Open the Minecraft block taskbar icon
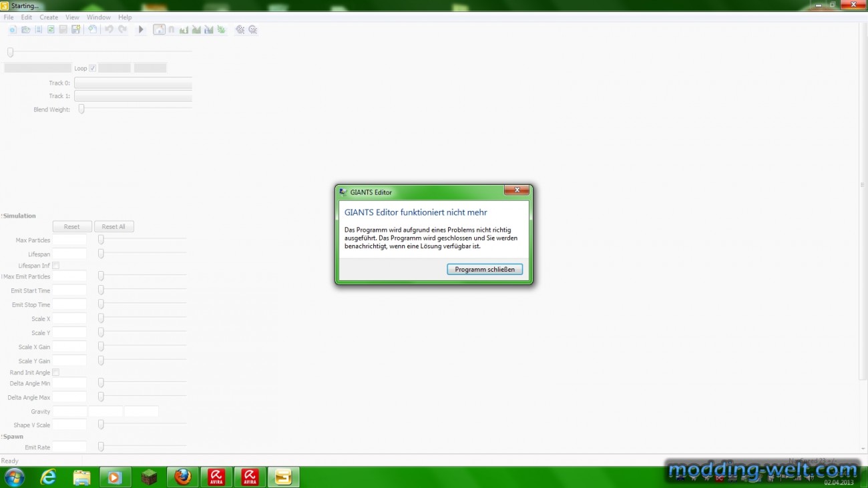This screenshot has height=488, width=868. point(149,477)
